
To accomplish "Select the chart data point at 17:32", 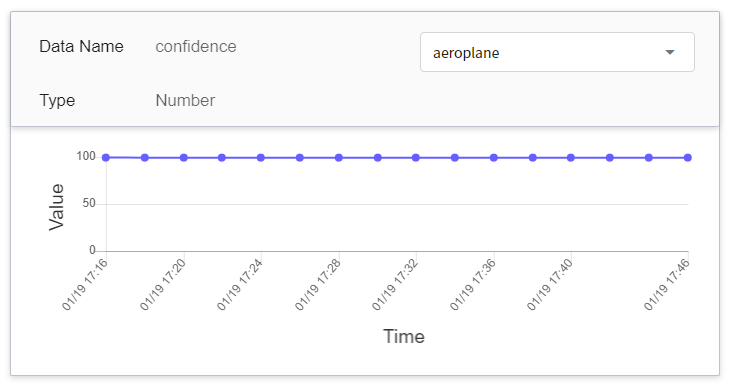I will point(416,158).
